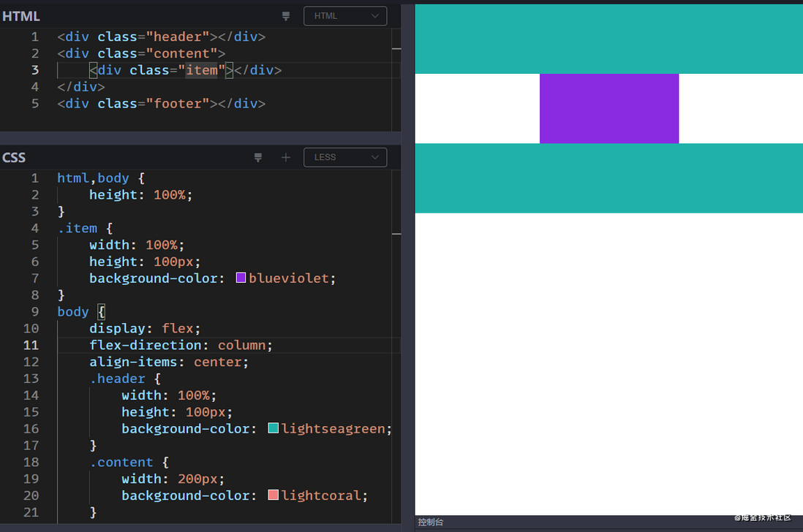Click line number 9 in the CSS editor
The image size is (803, 532).
[x=35, y=311]
